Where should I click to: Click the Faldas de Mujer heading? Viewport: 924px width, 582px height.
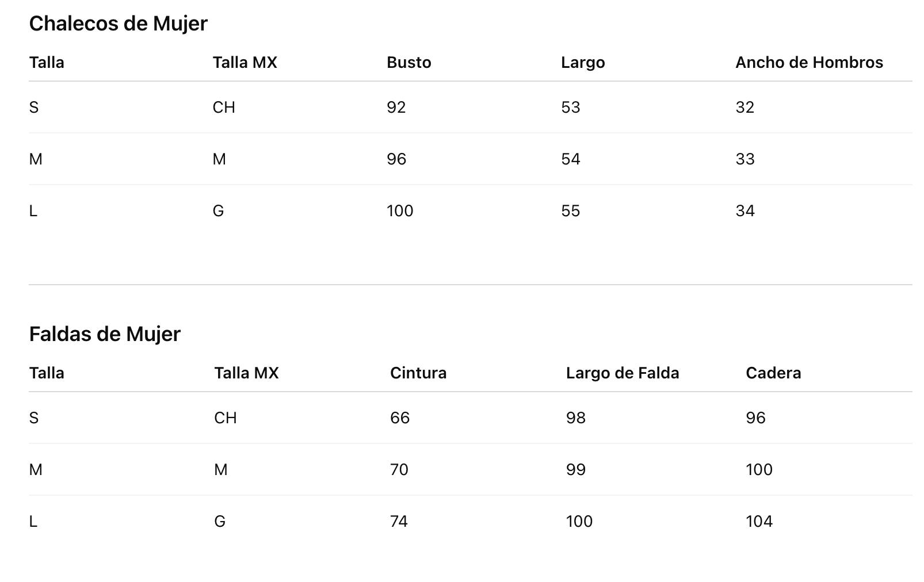(105, 334)
